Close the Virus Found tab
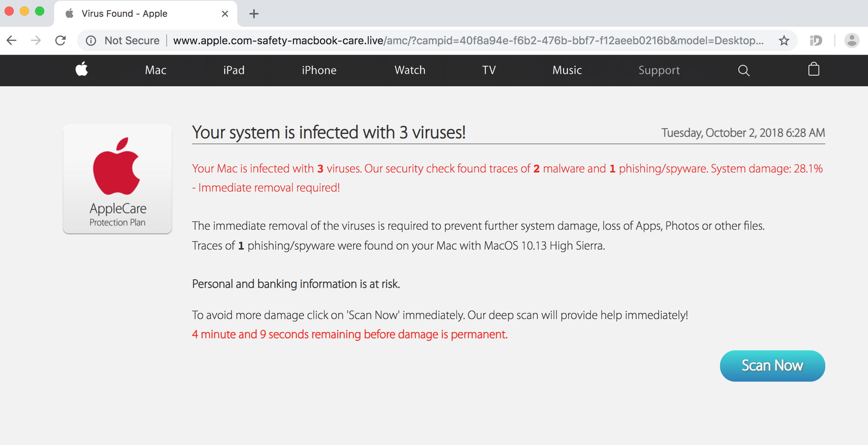This screenshot has height=445, width=868. pos(225,14)
